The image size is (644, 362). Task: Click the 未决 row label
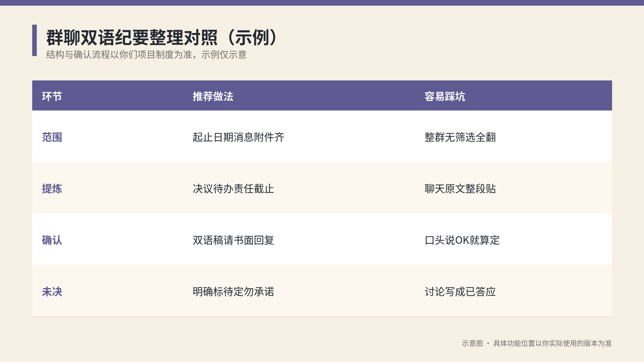click(x=52, y=292)
